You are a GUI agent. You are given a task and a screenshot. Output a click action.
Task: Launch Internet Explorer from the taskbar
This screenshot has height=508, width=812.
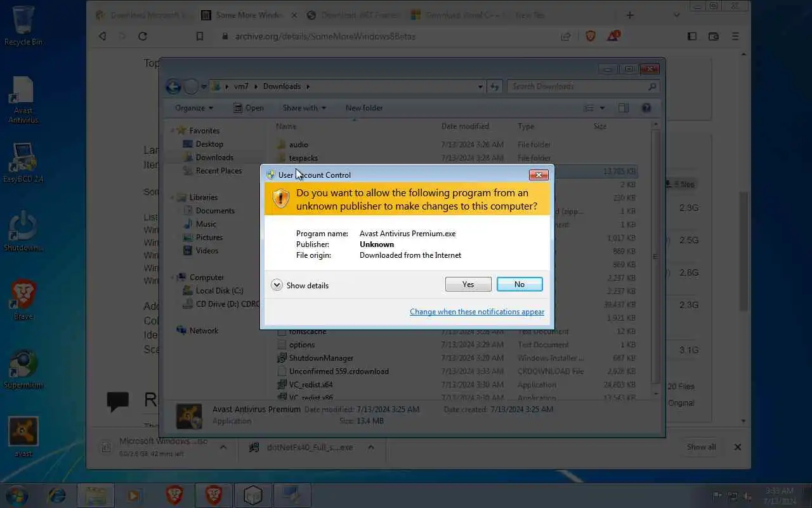[x=57, y=495]
